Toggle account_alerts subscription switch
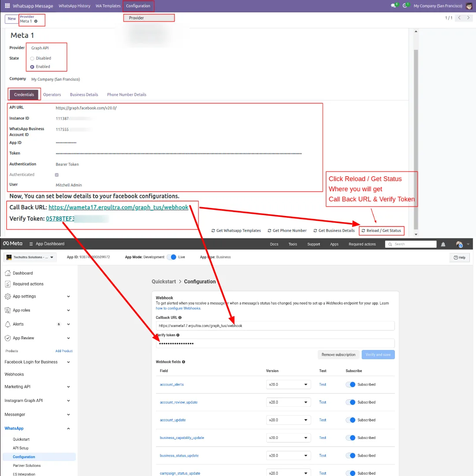The image size is (476, 476). pyautogui.click(x=350, y=385)
